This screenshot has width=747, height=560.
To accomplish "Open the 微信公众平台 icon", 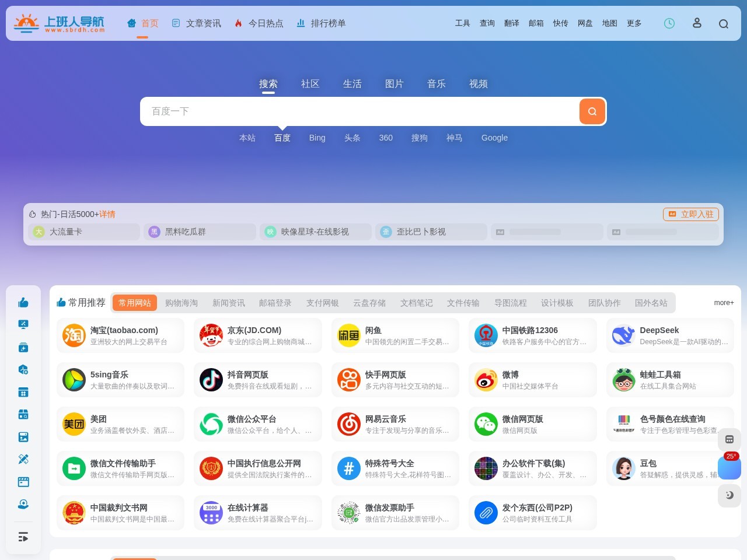I will (x=211, y=424).
